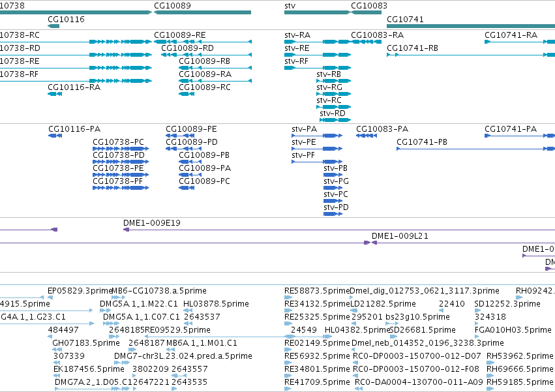Select BAC clone DME1-009E19
555x392 pixels.
(x=339, y=230)
